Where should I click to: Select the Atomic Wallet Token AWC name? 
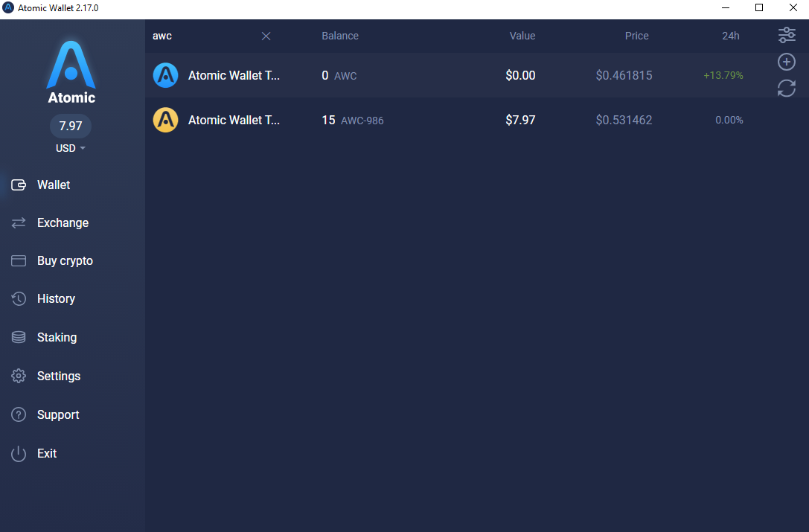coord(234,75)
